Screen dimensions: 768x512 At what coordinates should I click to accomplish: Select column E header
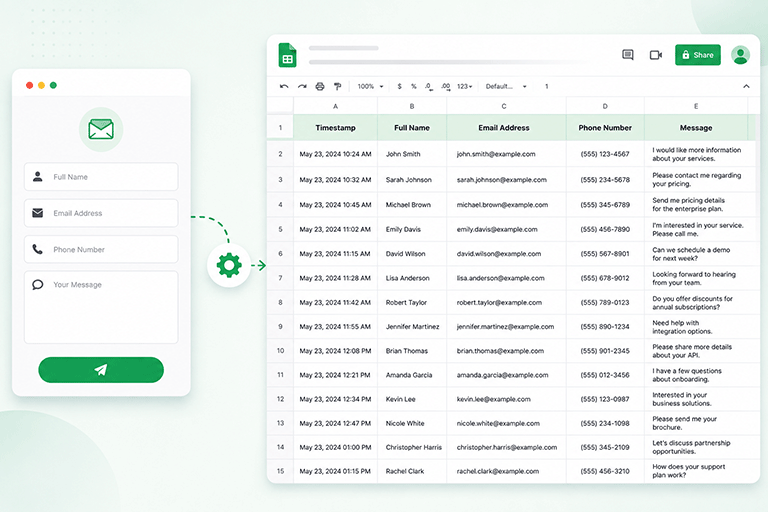[696, 106]
